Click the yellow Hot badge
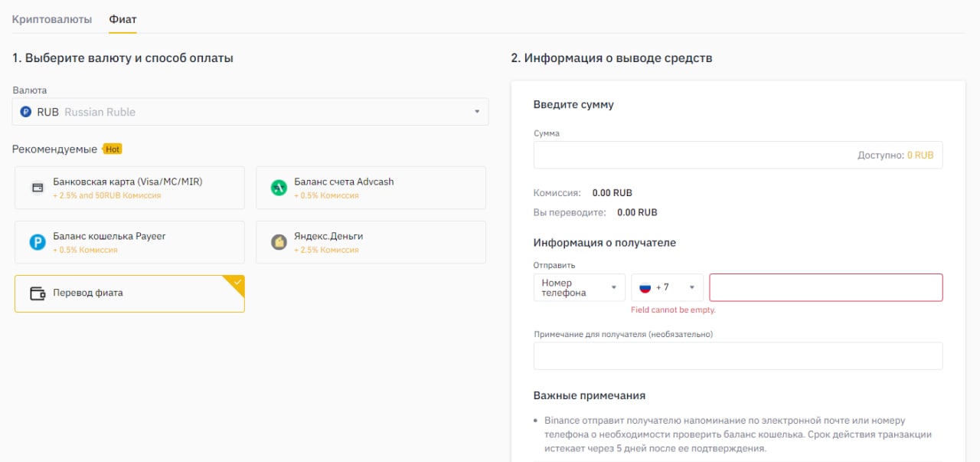This screenshot has width=980, height=462. (113, 149)
